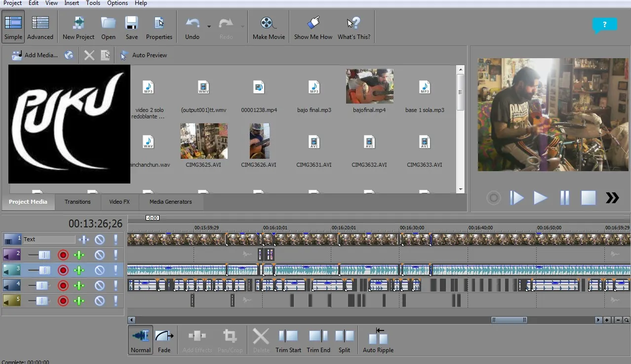Viewport: 631px width, 364px height.
Task: Select the Fade tool
Action: click(164, 340)
